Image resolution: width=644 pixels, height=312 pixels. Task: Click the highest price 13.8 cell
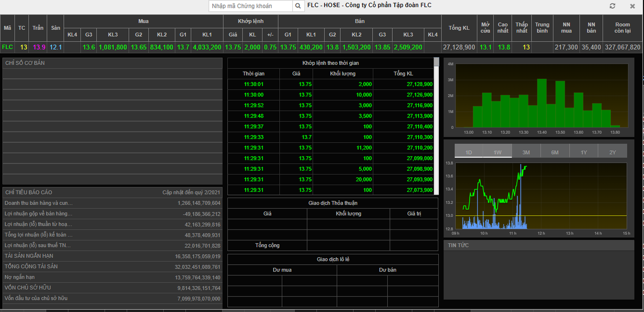(504, 47)
